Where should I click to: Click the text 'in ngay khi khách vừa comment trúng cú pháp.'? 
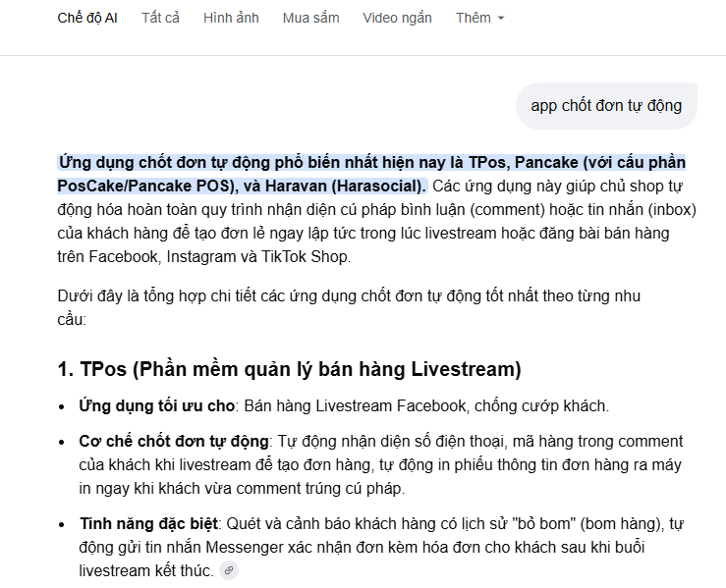point(242,489)
